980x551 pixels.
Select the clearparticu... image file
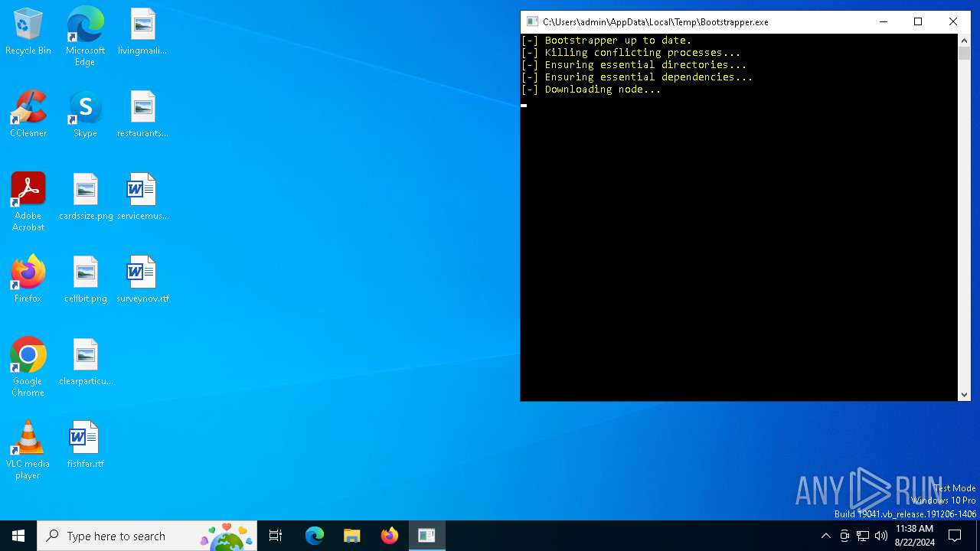[x=86, y=363]
